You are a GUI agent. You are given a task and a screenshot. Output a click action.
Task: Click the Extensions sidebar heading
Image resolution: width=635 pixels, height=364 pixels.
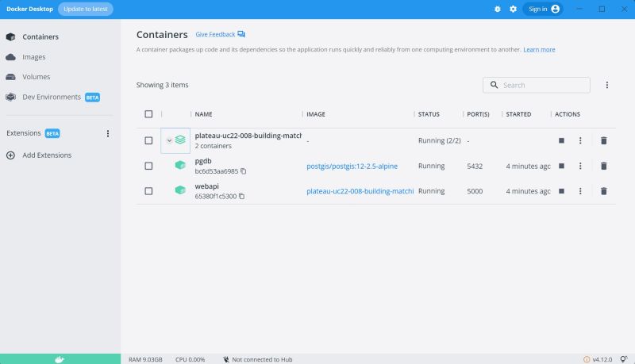coord(24,133)
